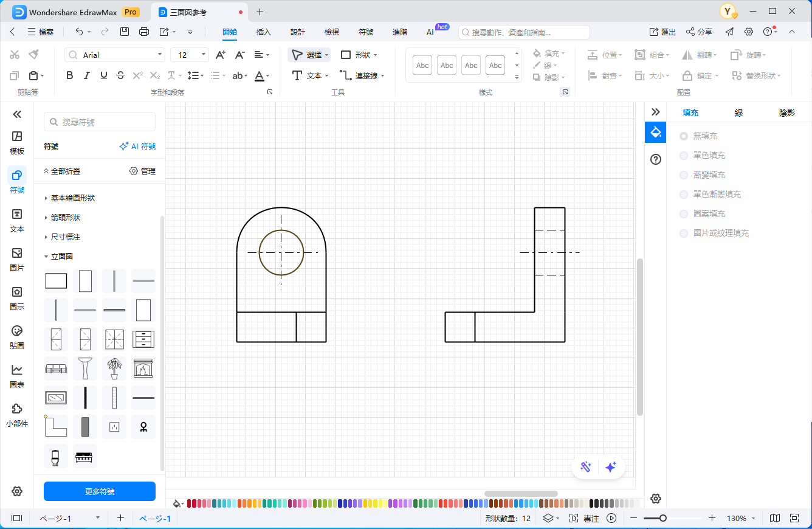
Task: Click the print icon in toolbar
Action: tap(143, 32)
